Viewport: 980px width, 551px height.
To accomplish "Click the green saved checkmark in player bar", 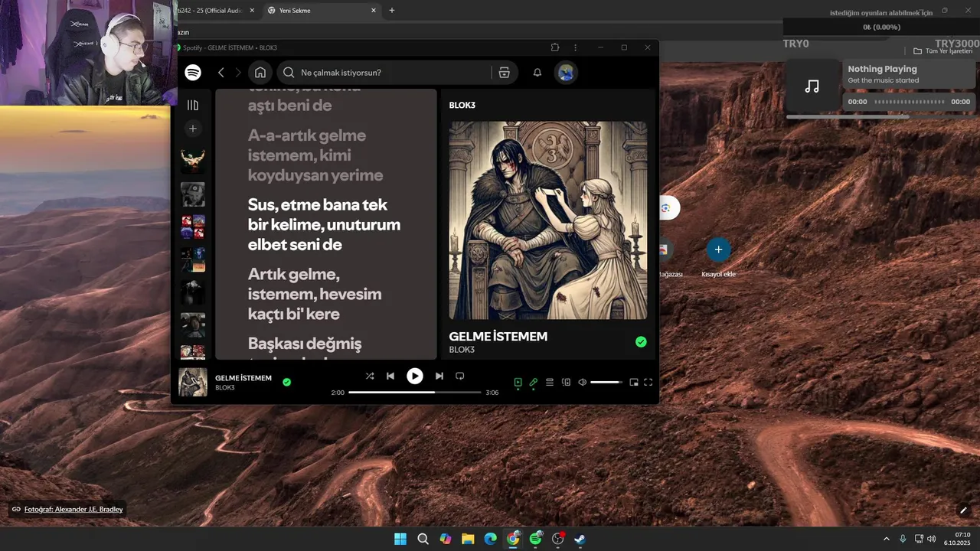I will pyautogui.click(x=286, y=382).
